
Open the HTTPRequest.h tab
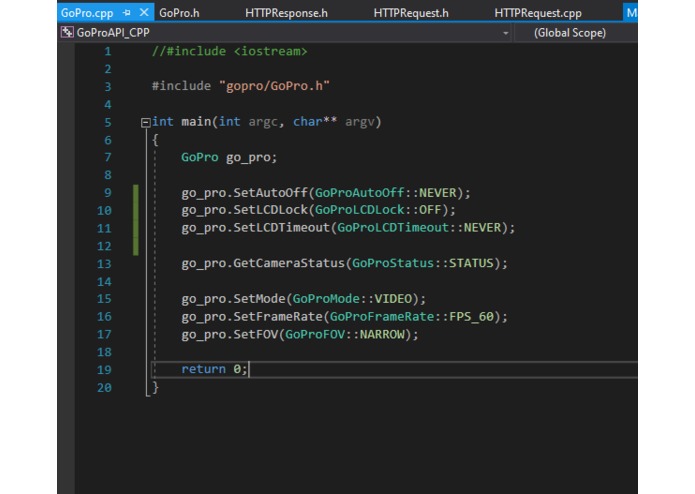[x=411, y=13]
